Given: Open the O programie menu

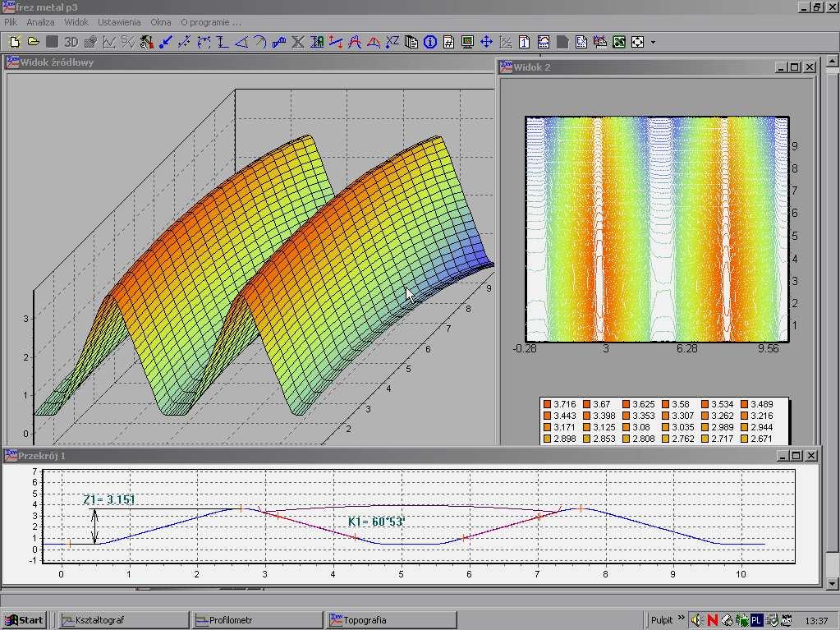Looking at the screenshot, I should coord(210,22).
